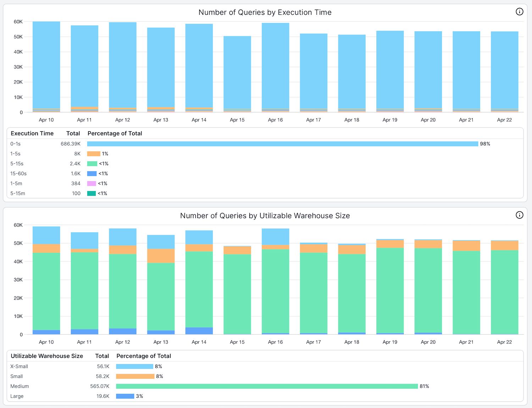532x408 pixels.
Task: Select the "0-1s" row label
Action: [16, 144]
